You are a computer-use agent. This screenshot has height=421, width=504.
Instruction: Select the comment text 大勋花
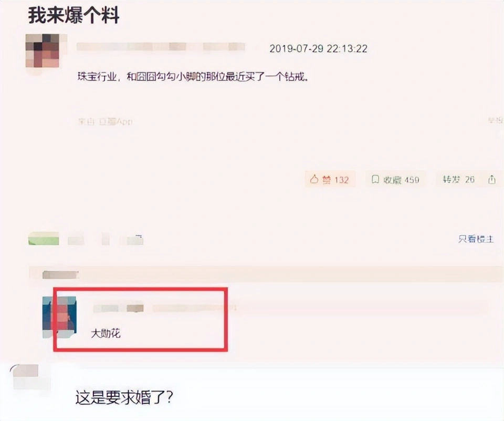pyautogui.click(x=106, y=333)
